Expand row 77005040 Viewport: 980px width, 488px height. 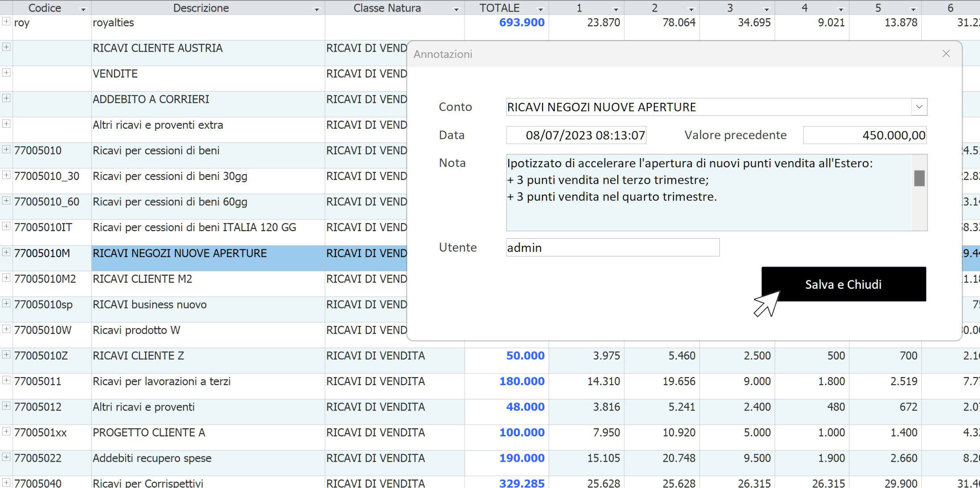[x=6, y=482]
